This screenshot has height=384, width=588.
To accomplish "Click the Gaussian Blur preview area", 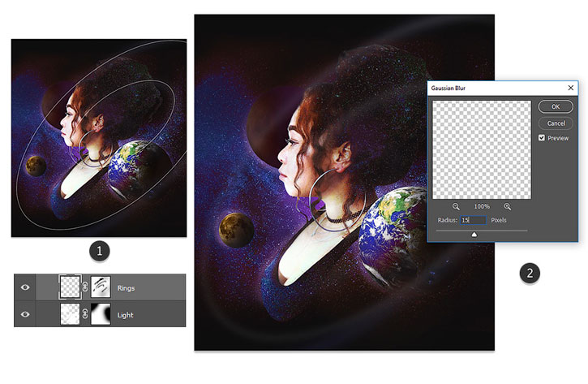I will [482, 149].
